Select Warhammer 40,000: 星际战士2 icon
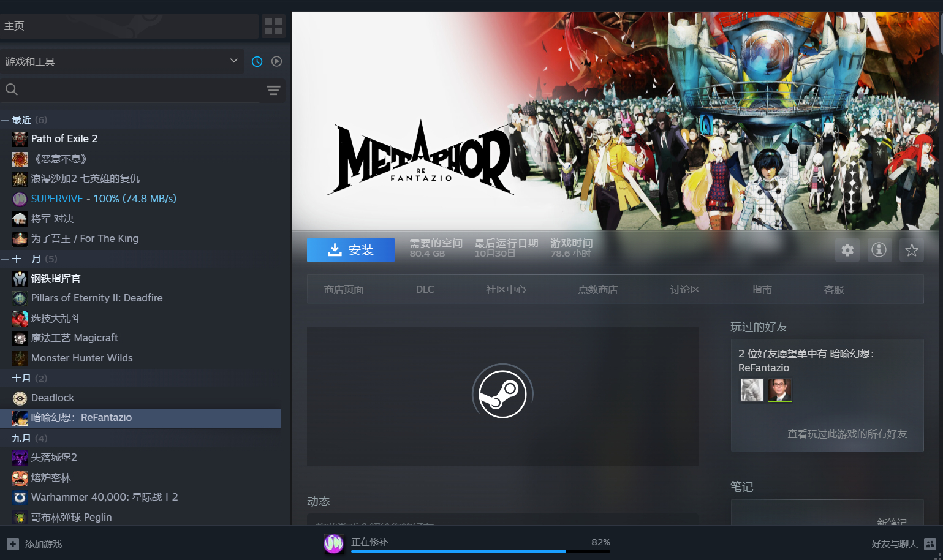 (20, 498)
